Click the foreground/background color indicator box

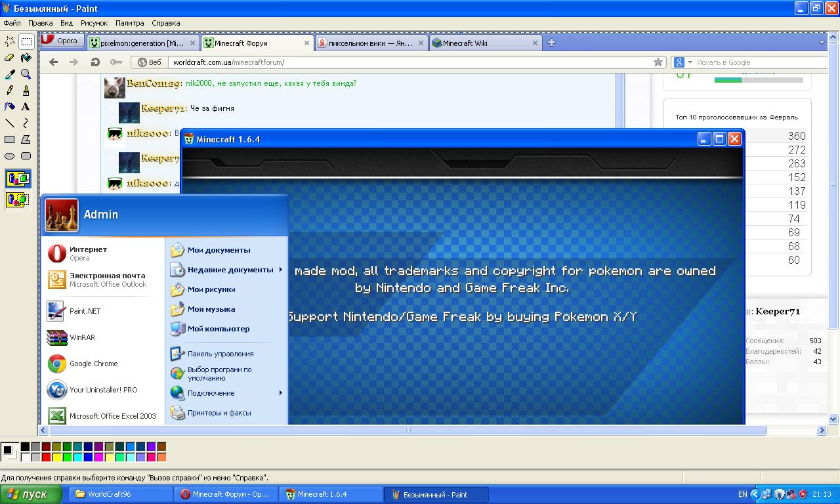point(9,451)
